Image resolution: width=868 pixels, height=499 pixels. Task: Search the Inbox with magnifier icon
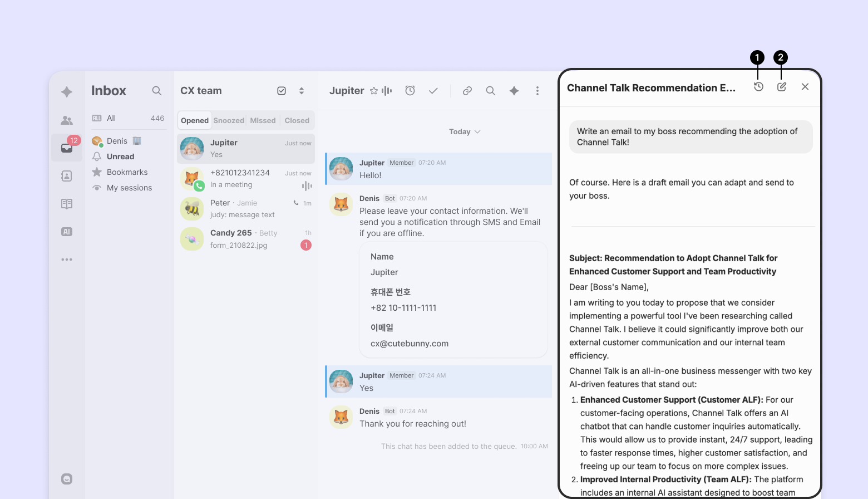pyautogui.click(x=157, y=91)
